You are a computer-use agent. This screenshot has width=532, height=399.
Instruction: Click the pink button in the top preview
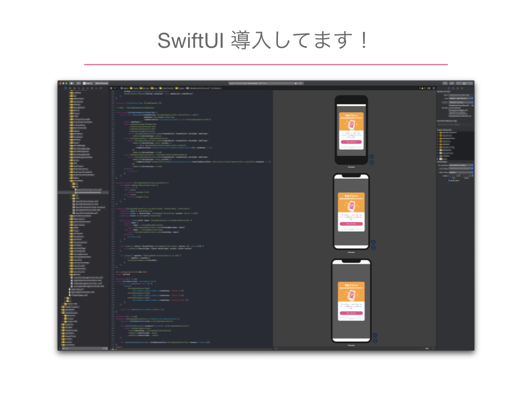coord(351,142)
